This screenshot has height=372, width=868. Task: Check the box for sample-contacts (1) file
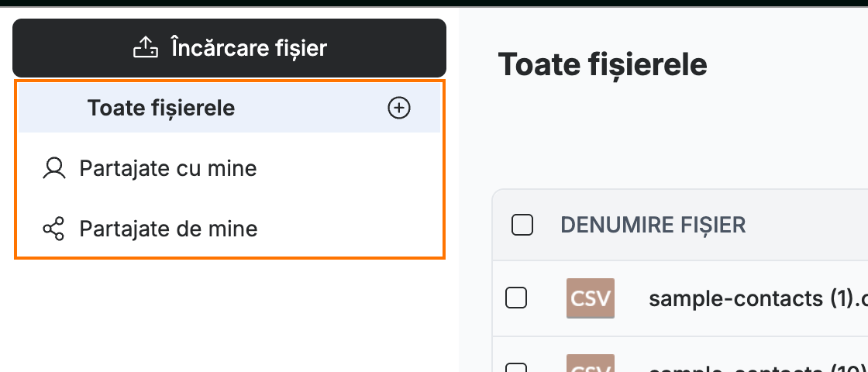(x=516, y=298)
